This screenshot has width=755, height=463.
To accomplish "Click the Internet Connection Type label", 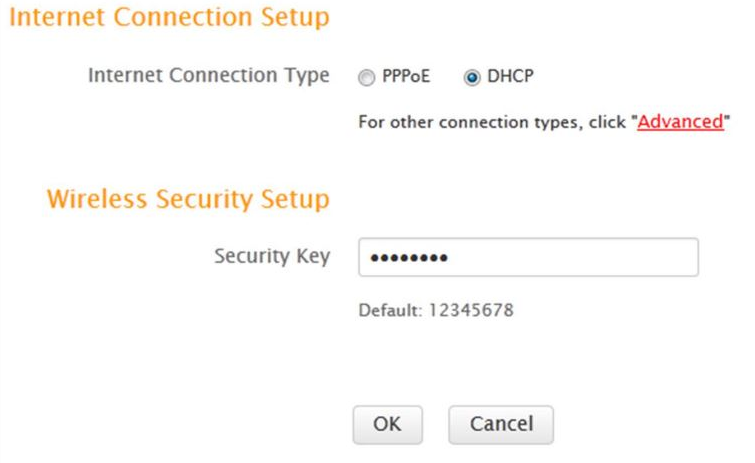I will pyautogui.click(x=209, y=76).
